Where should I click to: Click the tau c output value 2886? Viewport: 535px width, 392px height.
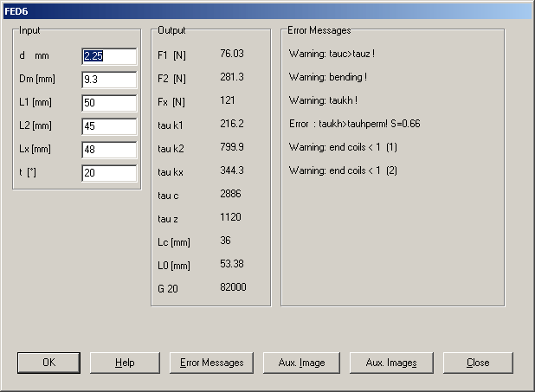pos(231,194)
